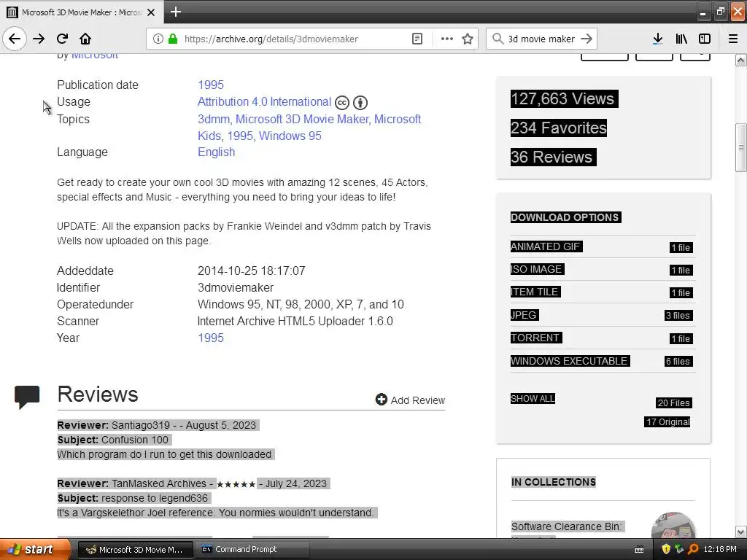
Task: Click reviewer name 'TanMasked Archives'
Action: pyautogui.click(x=159, y=483)
